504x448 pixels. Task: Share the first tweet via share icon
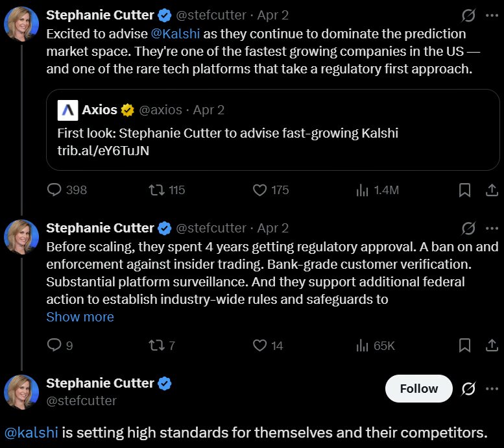point(492,190)
